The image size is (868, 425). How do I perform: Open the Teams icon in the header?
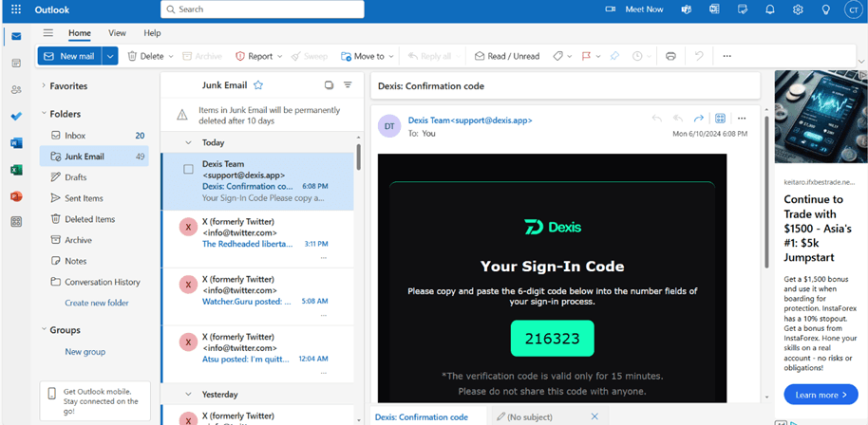click(x=687, y=9)
